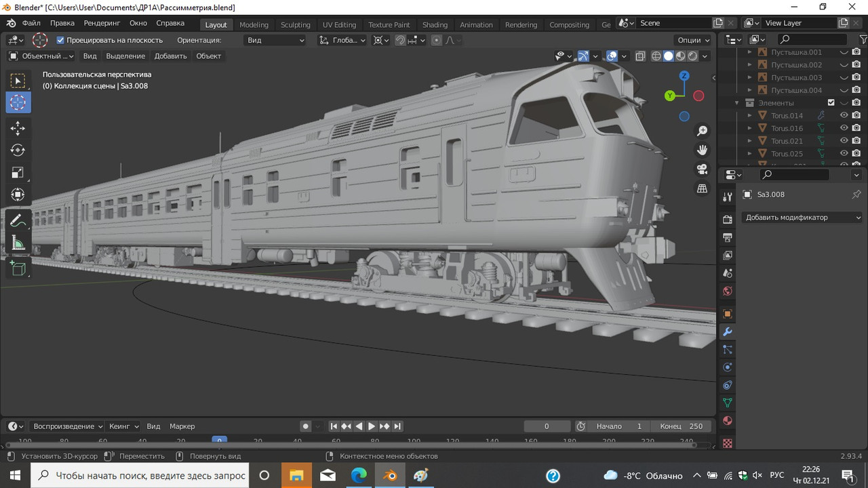
Task: Open the Воспроизведение dropdown
Action: [x=68, y=426]
